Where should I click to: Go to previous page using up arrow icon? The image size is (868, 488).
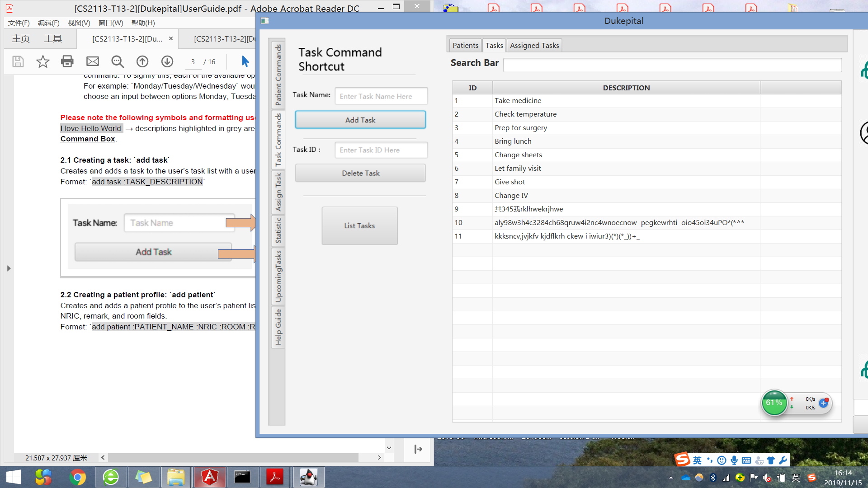(142, 61)
